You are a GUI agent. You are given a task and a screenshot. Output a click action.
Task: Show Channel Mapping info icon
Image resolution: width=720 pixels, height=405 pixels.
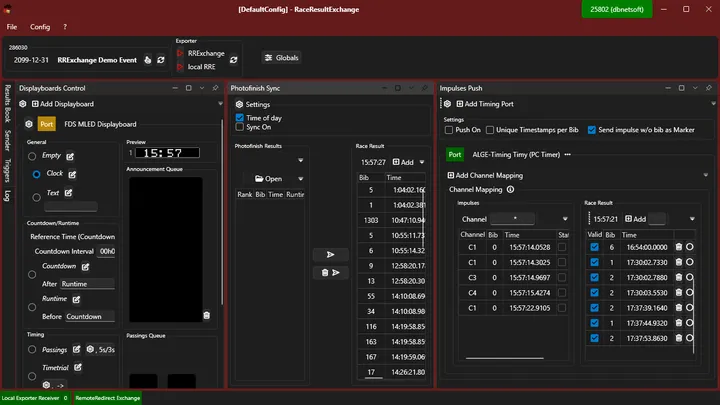510,189
